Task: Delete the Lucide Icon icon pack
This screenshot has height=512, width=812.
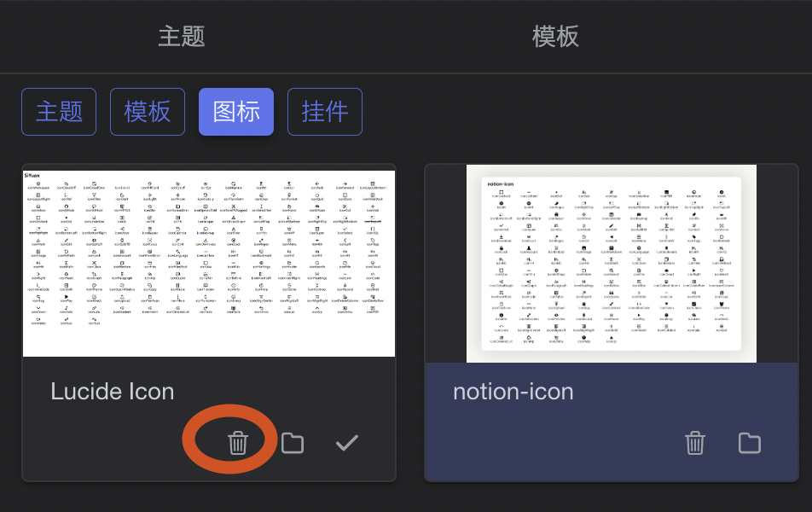Action: (x=238, y=443)
